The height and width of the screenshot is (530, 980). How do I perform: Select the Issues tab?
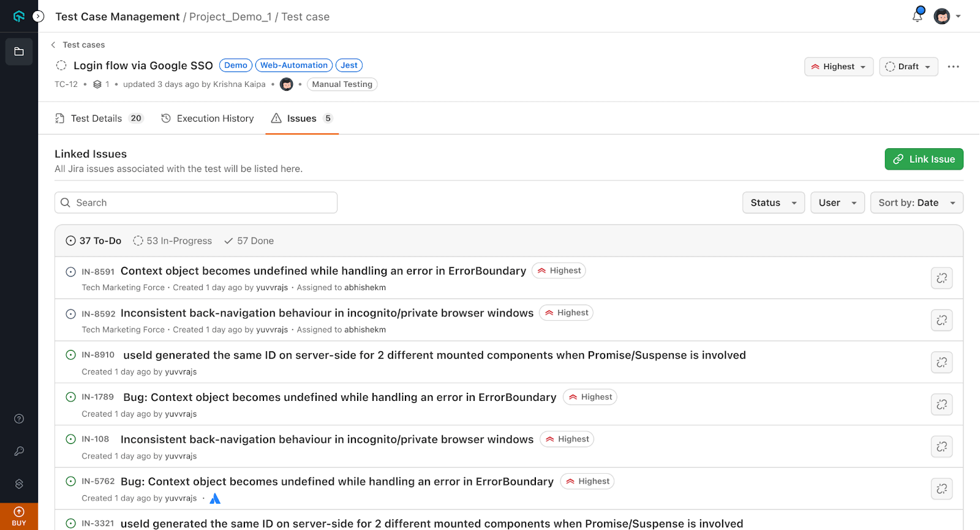(x=302, y=118)
